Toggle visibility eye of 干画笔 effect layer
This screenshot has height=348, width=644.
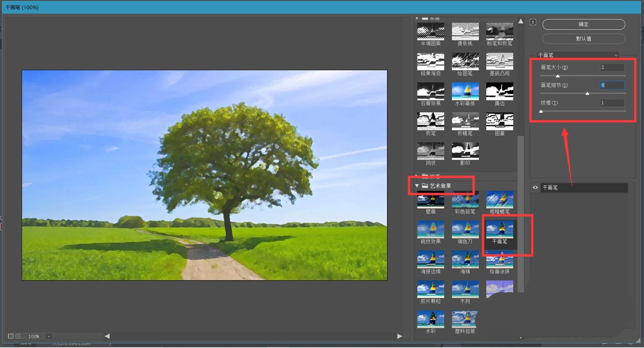[x=536, y=188]
